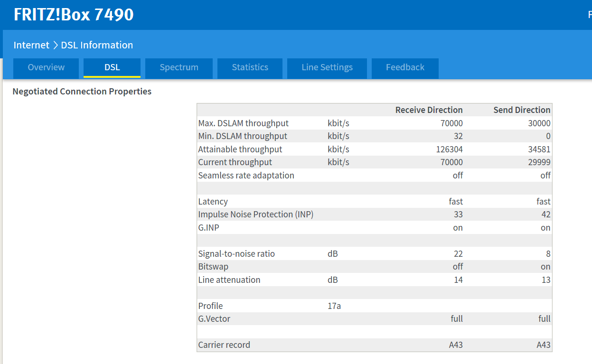Click the Carrier record row label
Viewport: 592px width, 364px height.
(x=224, y=345)
